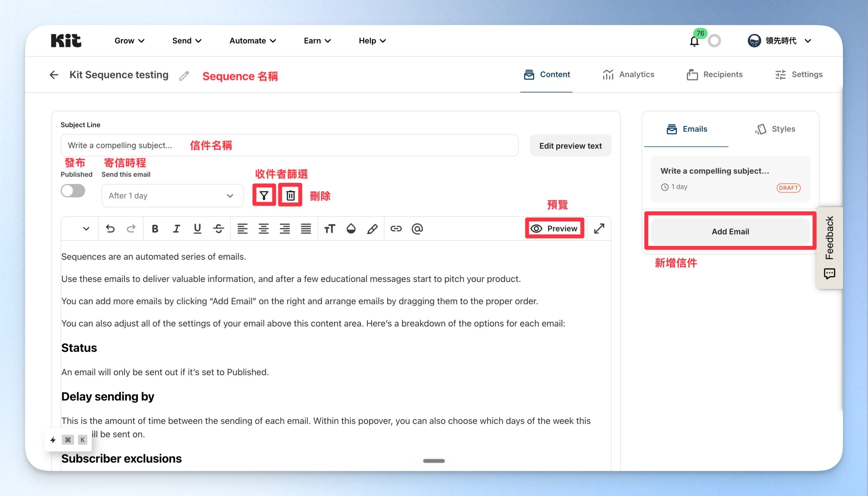
Task: Expand the Automate menu
Action: [x=253, y=40]
